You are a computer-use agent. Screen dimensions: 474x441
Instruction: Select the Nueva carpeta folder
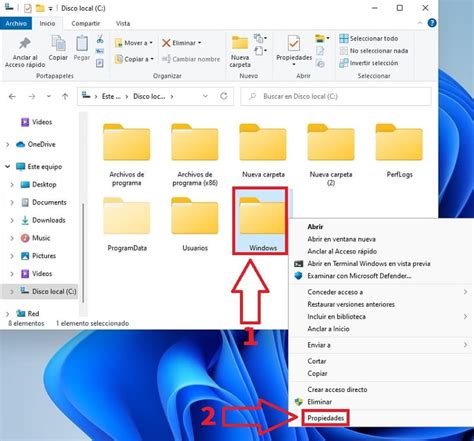[x=263, y=151]
